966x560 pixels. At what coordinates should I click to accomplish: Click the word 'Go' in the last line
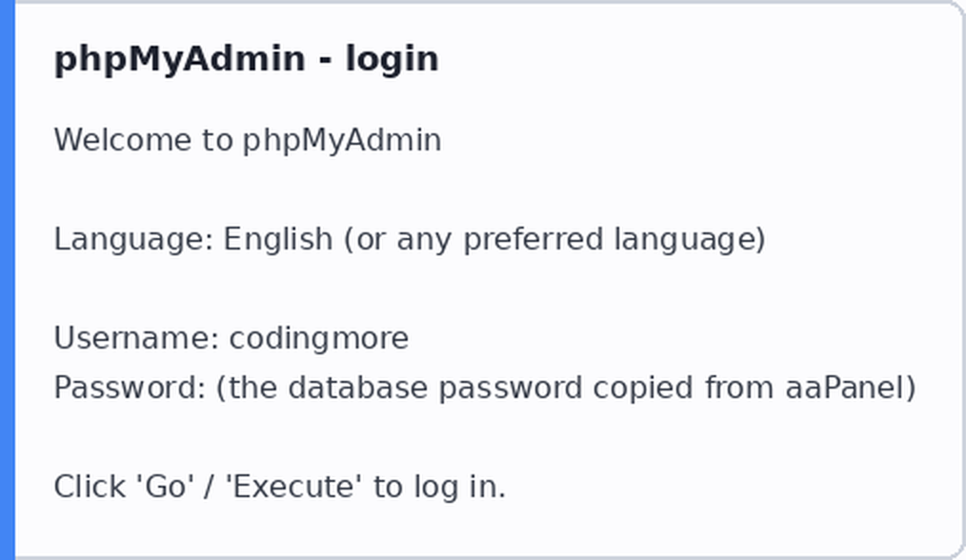pyautogui.click(x=166, y=487)
